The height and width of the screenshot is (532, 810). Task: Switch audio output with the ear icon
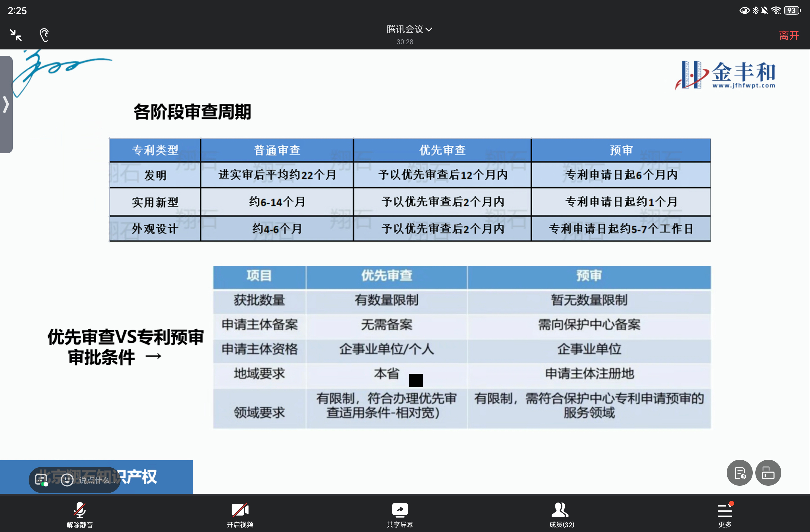click(x=44, y=35)
